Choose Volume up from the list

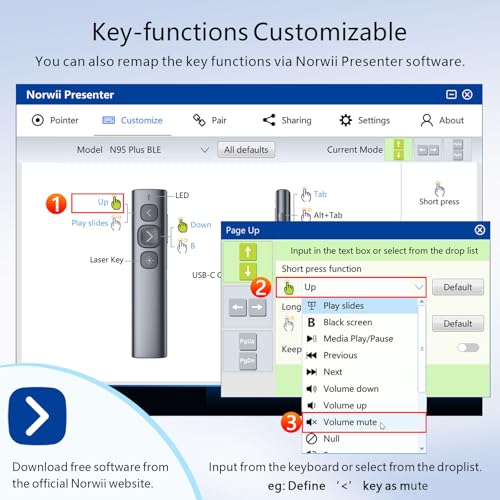pos(360,405)
